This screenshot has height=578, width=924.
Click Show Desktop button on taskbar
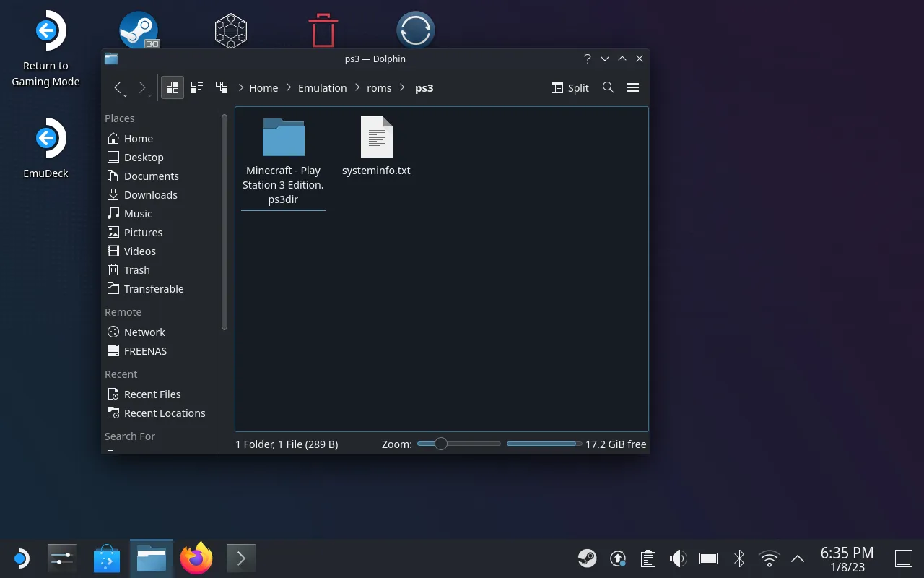904,558
